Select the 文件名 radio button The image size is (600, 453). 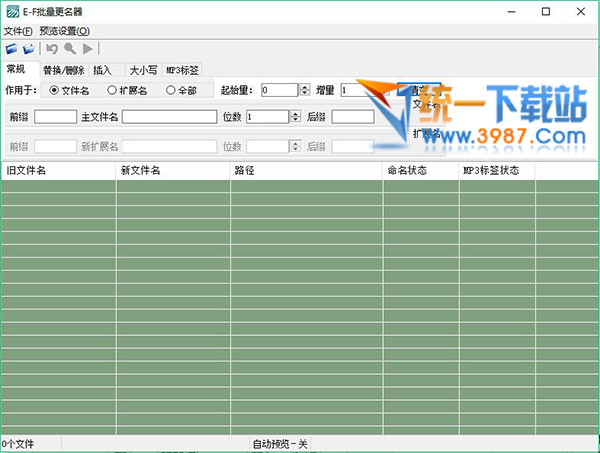coord(54,90)
